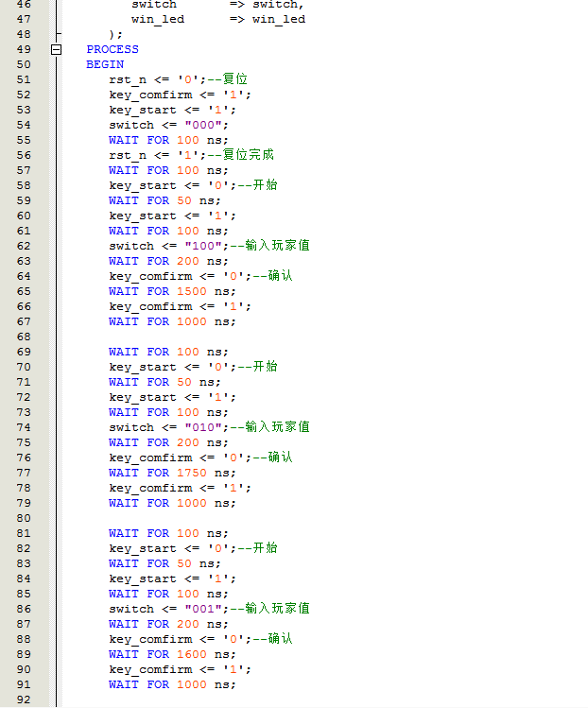Screen dimensions: 588x708
Task: Click key_start <= '0' on line 58
Action: (172, 185)
